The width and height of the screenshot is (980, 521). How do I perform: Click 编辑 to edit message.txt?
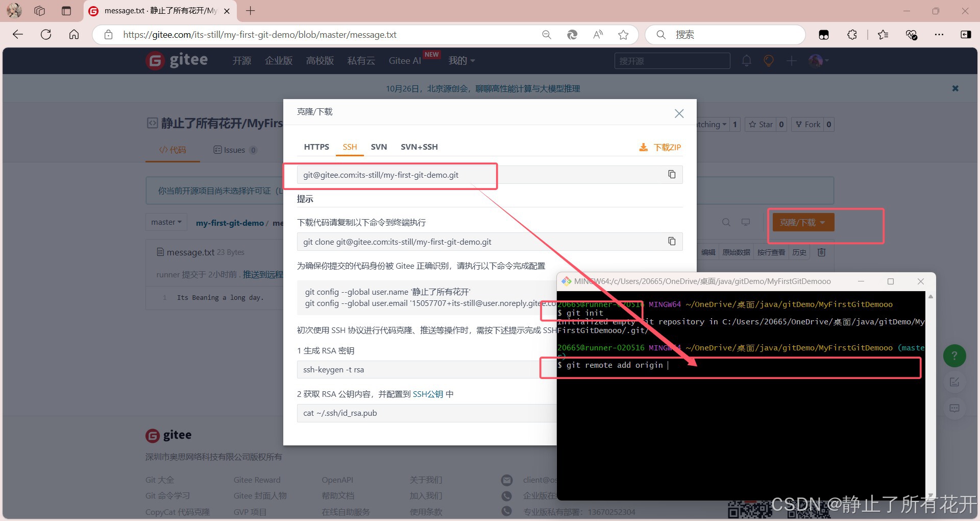(708, 252)
